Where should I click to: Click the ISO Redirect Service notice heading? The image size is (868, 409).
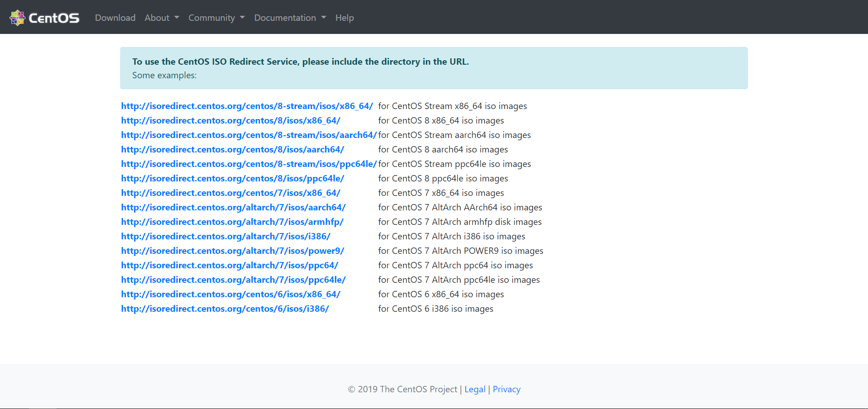pos(301,62)
